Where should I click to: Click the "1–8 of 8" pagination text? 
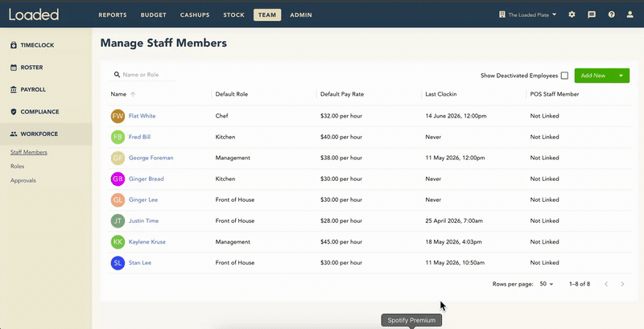580,284
